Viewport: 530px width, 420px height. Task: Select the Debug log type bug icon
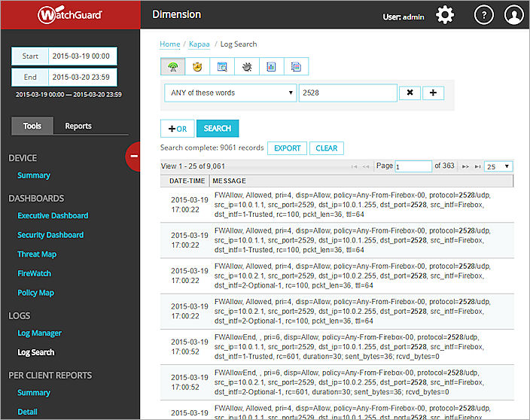pos(247,67)
